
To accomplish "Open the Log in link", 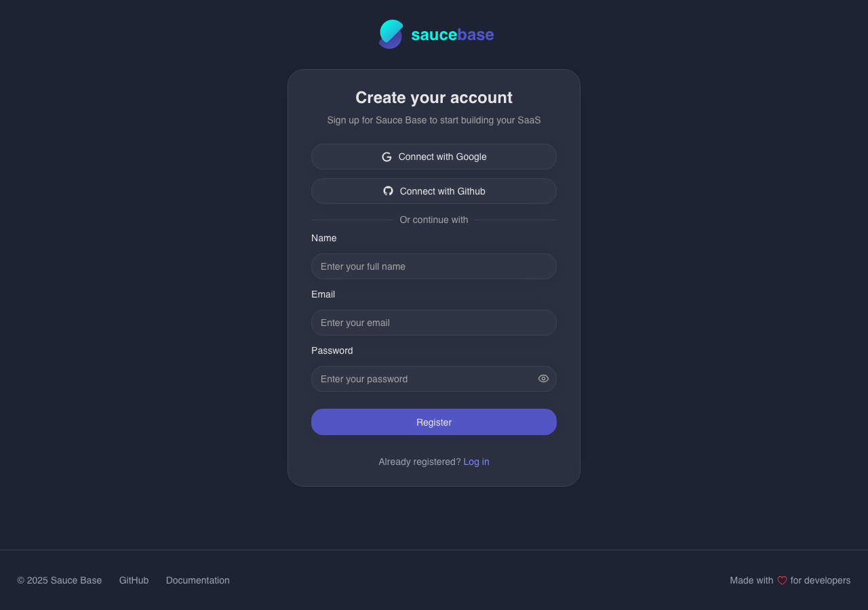I will pyautogui.click(x=476, y=462).
